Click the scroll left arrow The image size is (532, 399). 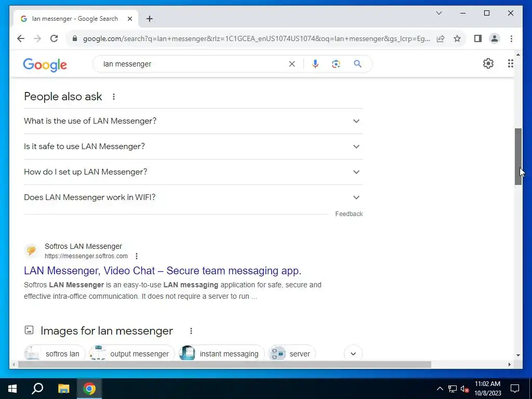(x=14, y=365)
